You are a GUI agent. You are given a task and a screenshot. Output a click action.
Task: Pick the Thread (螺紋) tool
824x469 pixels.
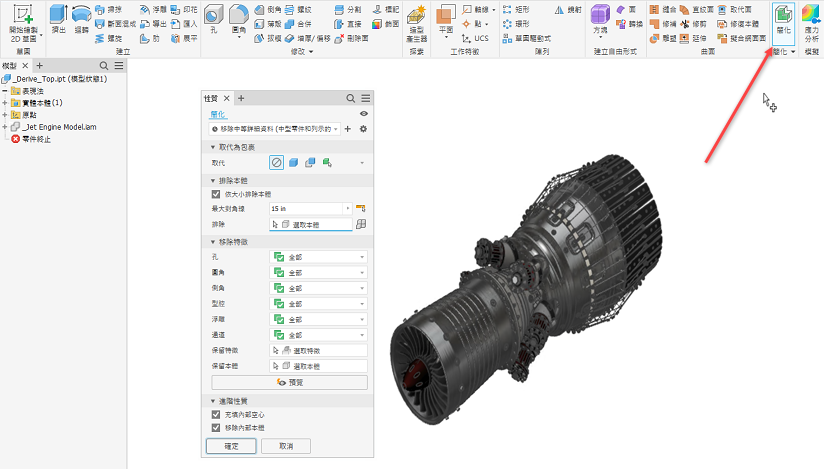point(298,9)
